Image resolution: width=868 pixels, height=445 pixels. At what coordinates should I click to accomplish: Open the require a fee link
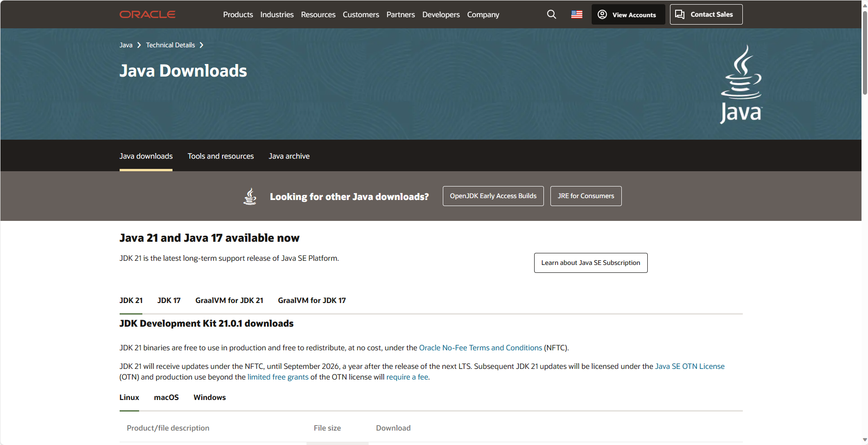point(407,377)
